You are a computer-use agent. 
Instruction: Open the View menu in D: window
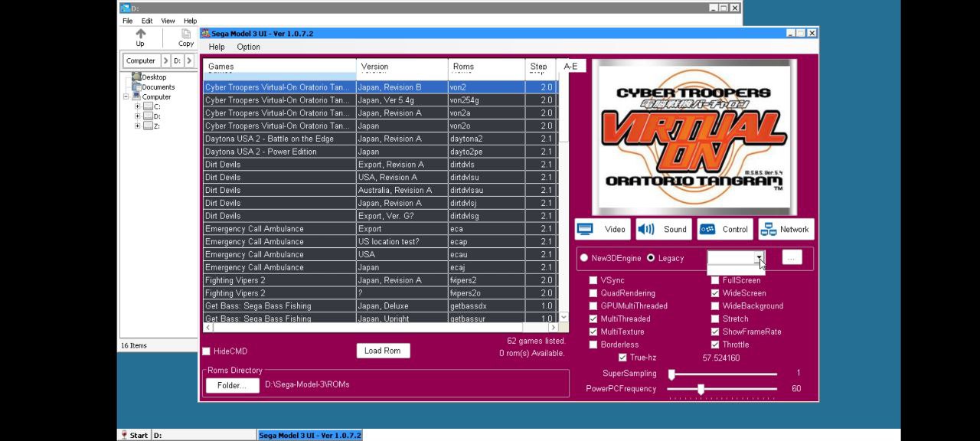[x=168, y=21]
